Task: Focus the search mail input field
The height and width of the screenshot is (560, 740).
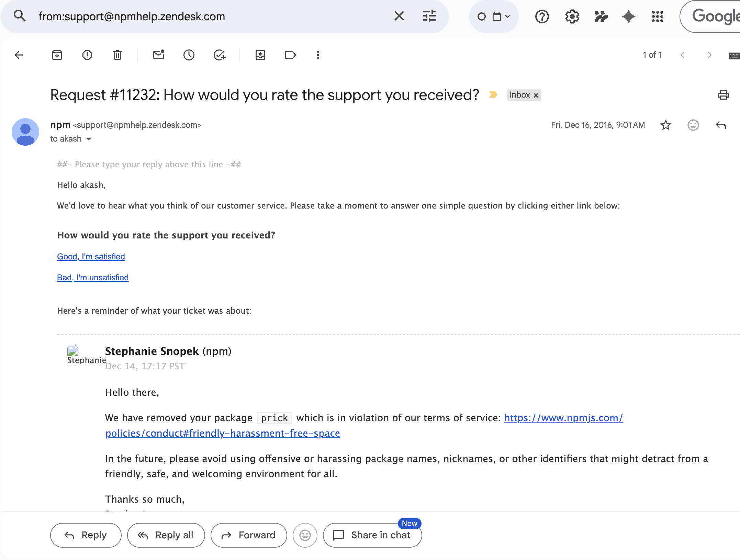Action: click(x=210, y=16)
